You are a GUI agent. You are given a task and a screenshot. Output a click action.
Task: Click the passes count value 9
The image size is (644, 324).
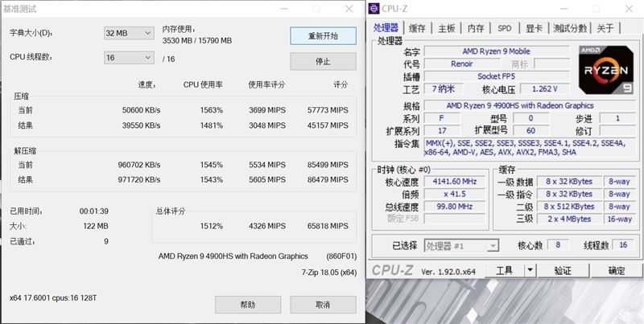(x=106, y=241)
